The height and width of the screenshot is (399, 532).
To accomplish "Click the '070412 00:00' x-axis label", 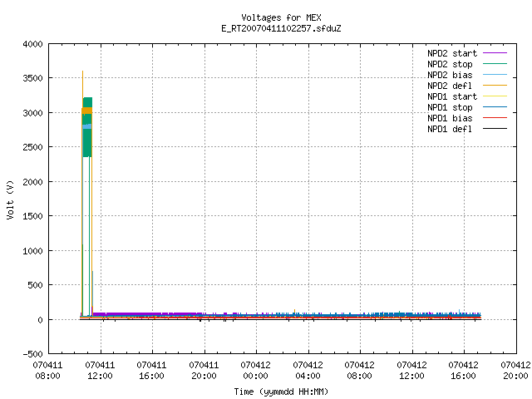I will [x=255, y=371].
